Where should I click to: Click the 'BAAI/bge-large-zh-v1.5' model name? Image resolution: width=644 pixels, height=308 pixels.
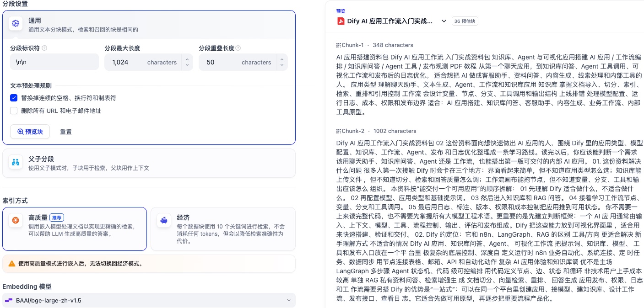(x=49, y=300)
